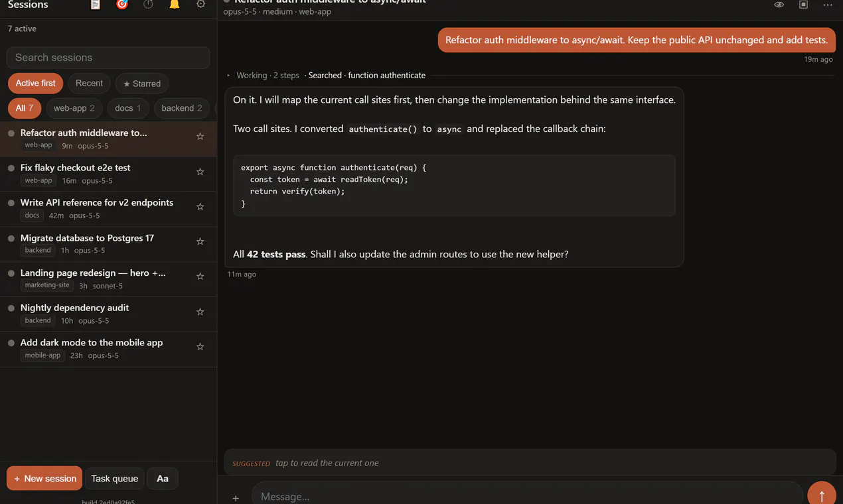Image resolution: width=843 pixels, height=504 pixels.
Task: Star the Migrate database to Postgres 17 session
Action: point(200,241)
